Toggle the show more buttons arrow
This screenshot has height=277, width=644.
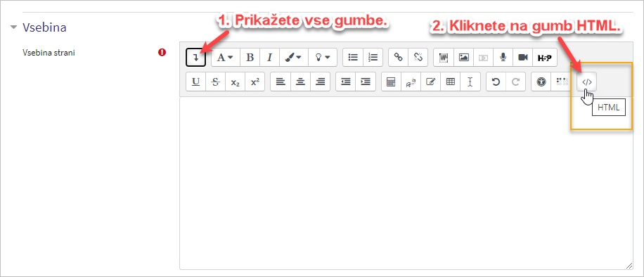click(x=196, y=57)
